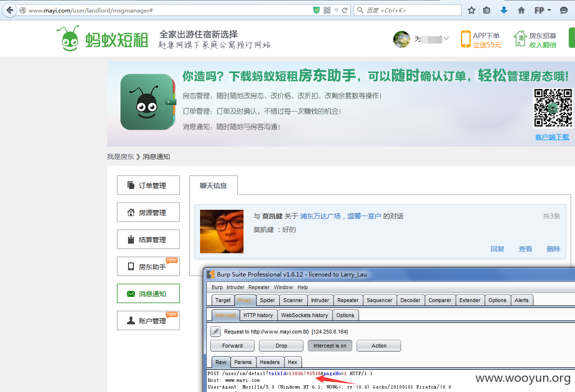
Task: Open the bookmarks list icon
Action: (487, 10)
